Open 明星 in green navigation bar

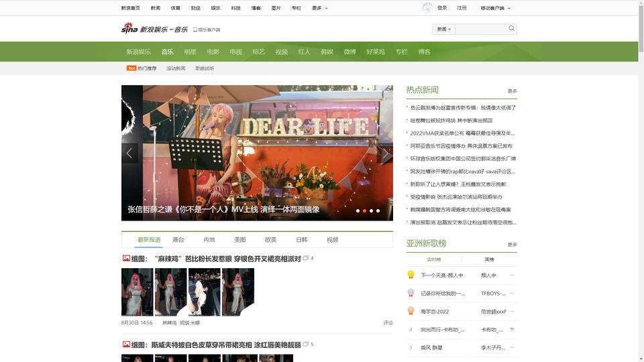point(190,52)
